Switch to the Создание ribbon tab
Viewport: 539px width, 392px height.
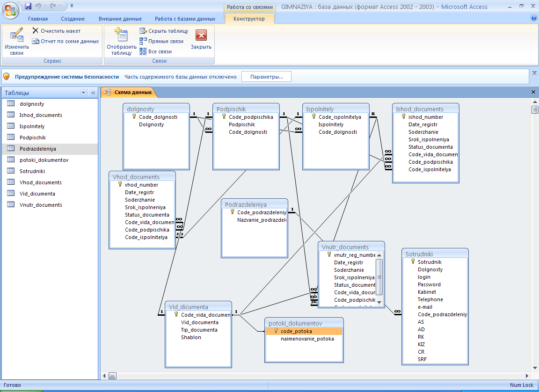[x=73, y=19]
